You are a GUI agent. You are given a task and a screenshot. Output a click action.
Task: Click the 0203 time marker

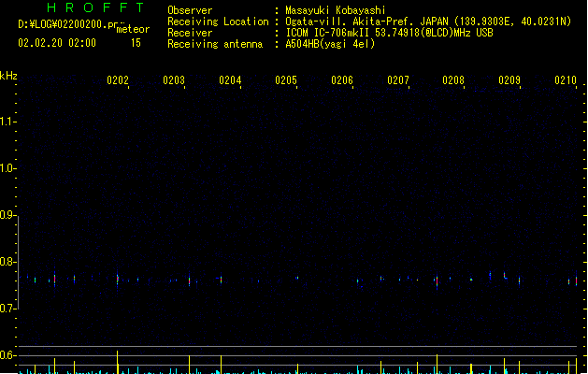(174, 80)
